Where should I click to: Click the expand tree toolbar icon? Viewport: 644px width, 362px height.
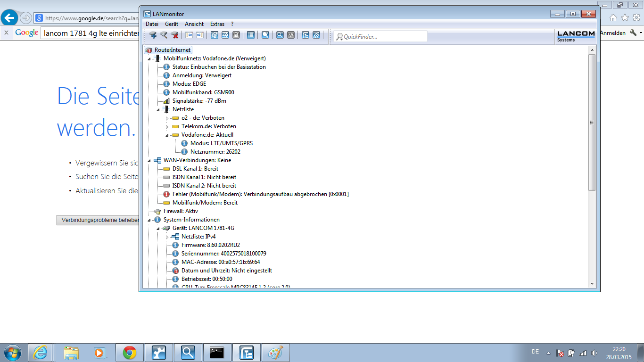pyautogui.click(x=200, y=35)
